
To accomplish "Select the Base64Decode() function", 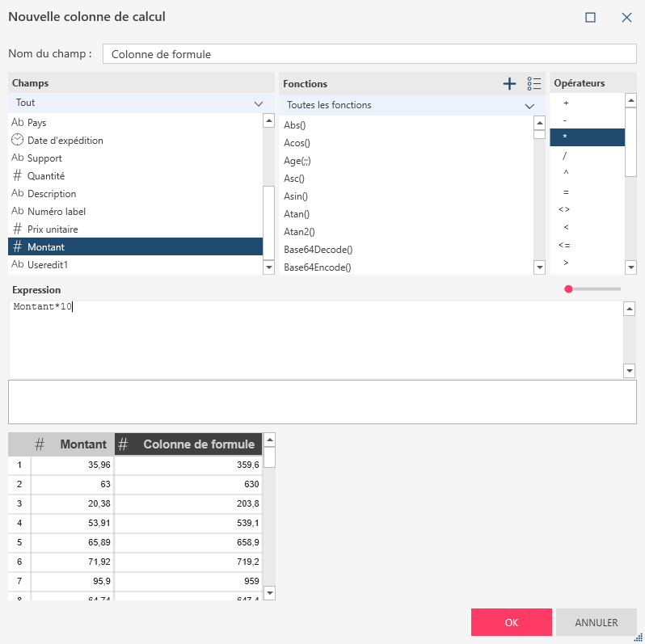I will tap(318, 250).
